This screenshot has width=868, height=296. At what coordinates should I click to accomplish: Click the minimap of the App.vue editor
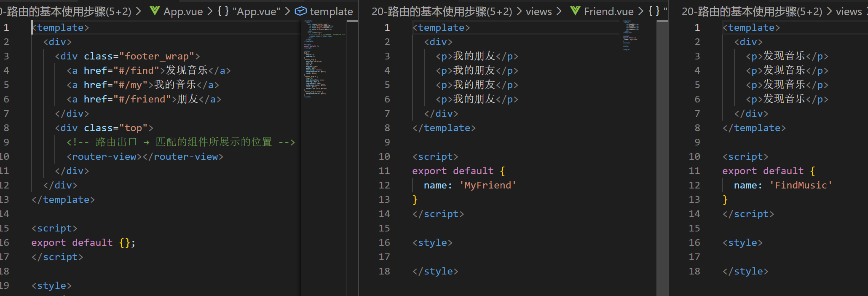(324, 59)
